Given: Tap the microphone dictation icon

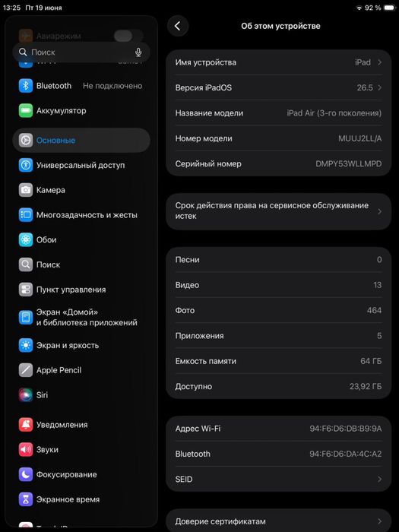Looking at the screenshot, I should (138, 52).
